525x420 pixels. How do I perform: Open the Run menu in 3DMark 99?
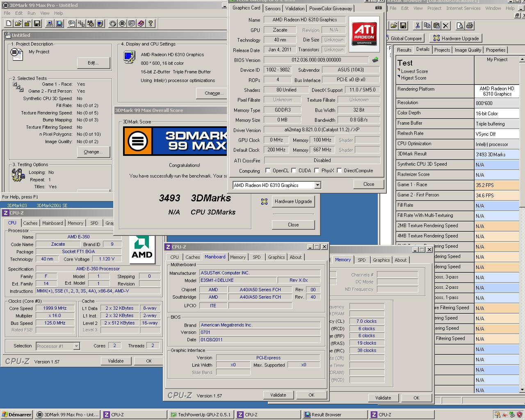pos(31,13)
